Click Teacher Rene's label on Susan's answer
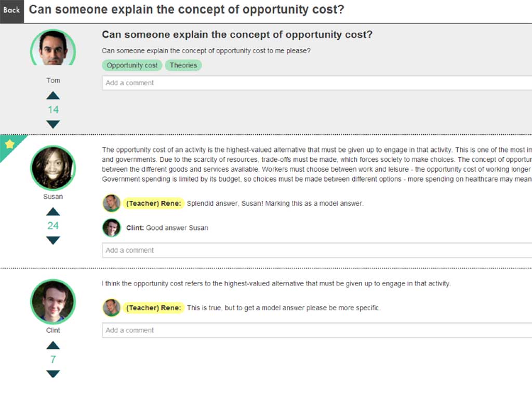 (153, 203)
